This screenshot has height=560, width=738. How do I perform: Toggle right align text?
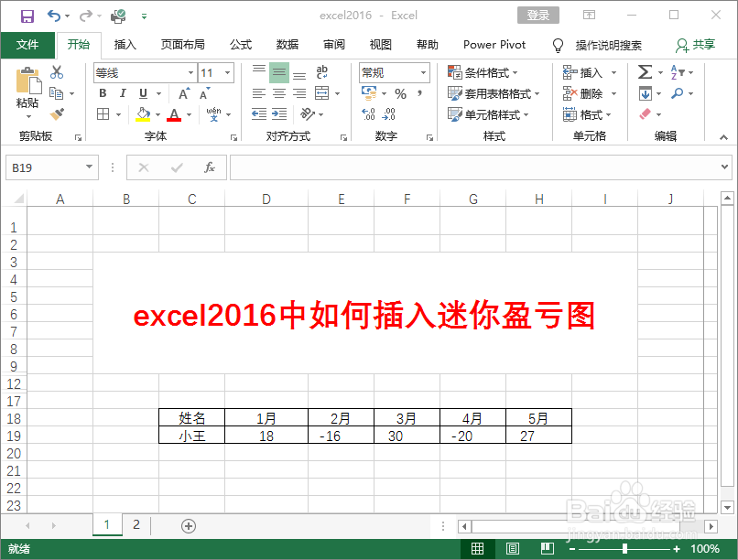[x=299, y=93]
